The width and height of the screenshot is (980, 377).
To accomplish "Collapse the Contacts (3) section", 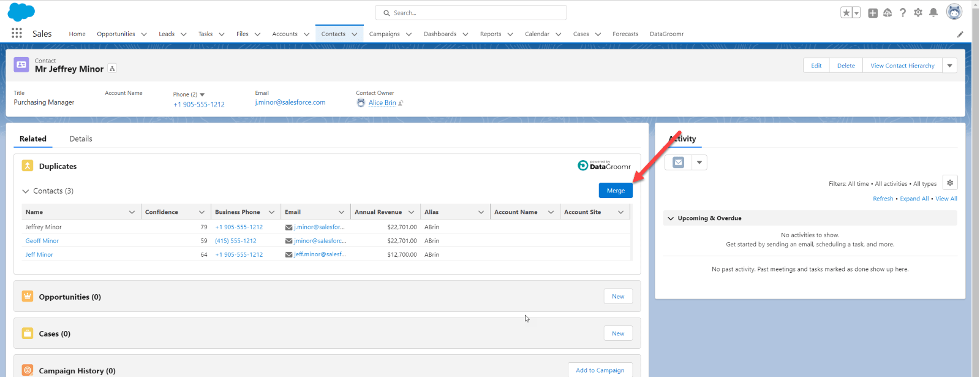I will pos(26,191).
